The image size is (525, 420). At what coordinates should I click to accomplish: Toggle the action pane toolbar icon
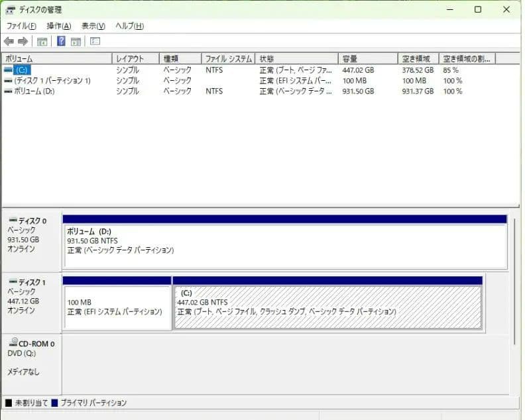click(x=76, y=42)
